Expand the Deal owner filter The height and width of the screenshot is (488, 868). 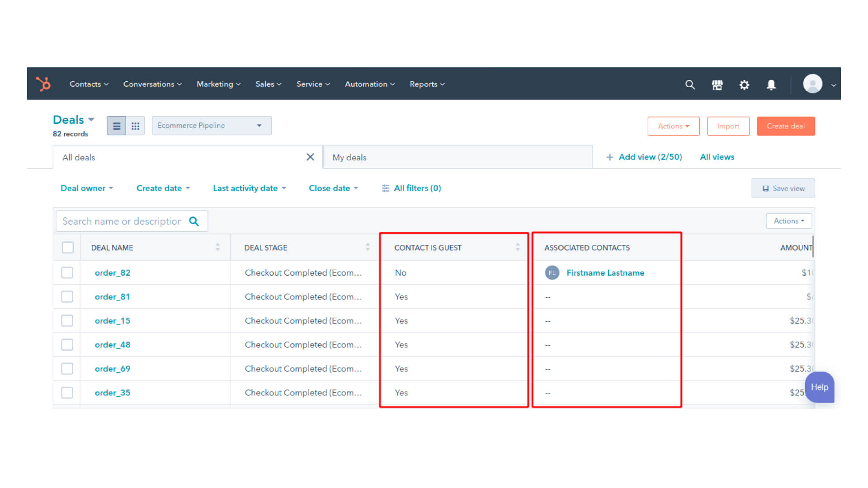tap(87, 188)
